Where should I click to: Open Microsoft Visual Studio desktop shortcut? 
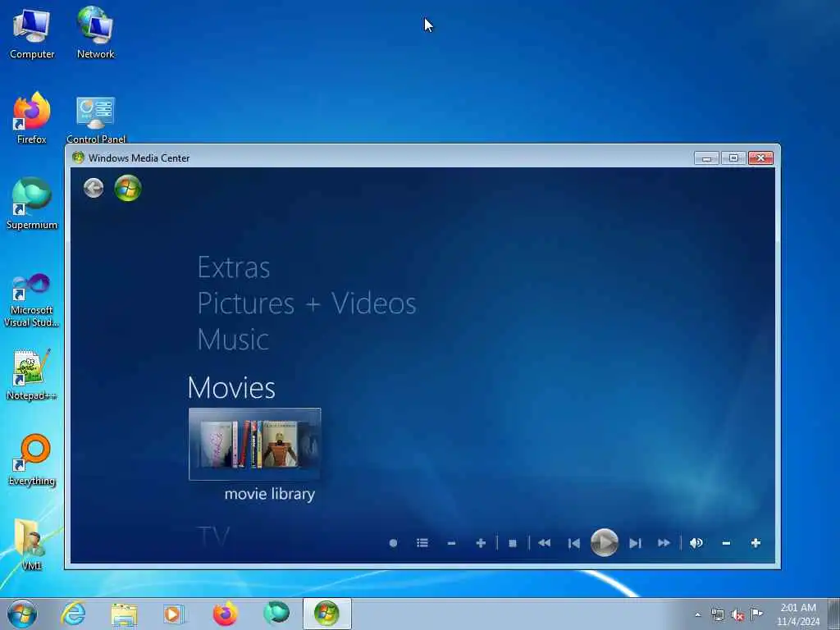(32, 300)
